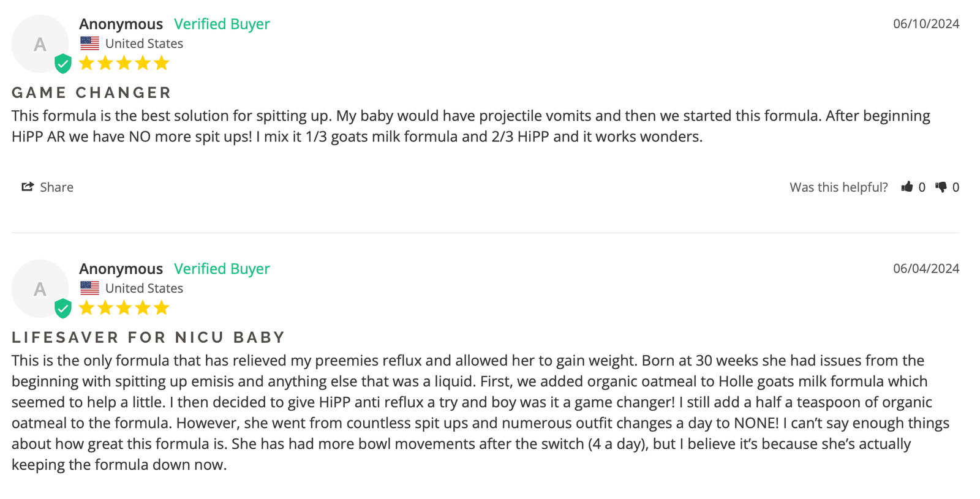Select "Anonymous" name on the Game Changer review
Screen dimensions: 980x499
click(121, 24)
